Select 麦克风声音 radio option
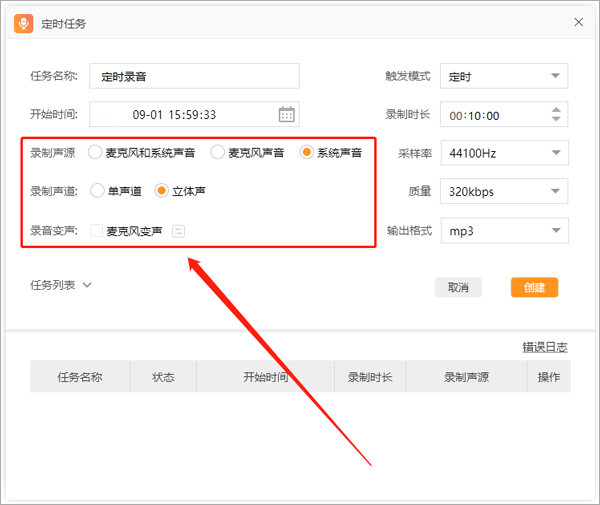Screen dimensions: 600x505 217,152
